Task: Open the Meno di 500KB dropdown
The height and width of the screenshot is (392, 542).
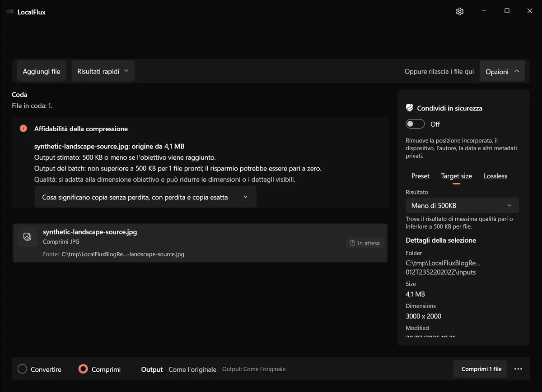Action: (x=462, y=205)
